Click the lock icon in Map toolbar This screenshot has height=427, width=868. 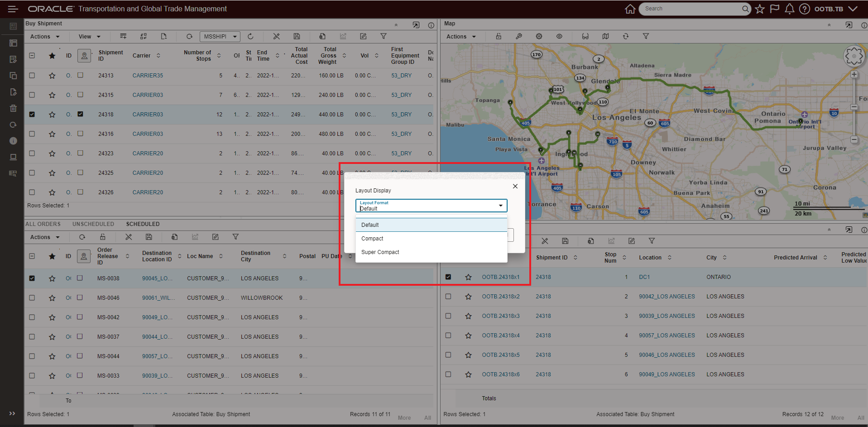[x=499, y=36]
